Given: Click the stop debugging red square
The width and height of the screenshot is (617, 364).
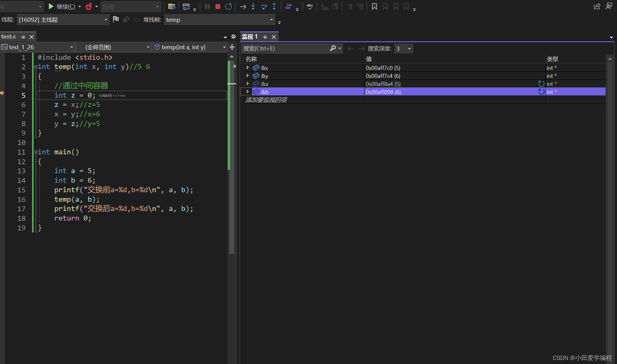Looking at the screenshot, I should click(x=218, y=6).
